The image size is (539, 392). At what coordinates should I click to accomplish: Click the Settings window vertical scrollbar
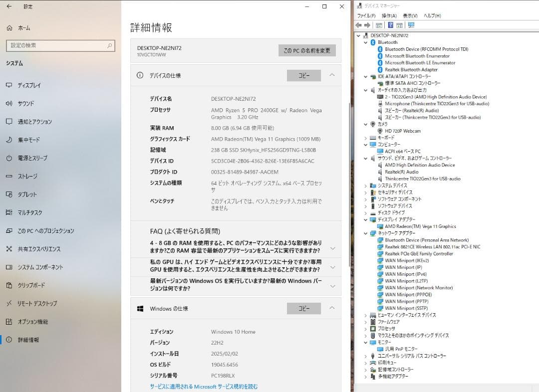349,184
